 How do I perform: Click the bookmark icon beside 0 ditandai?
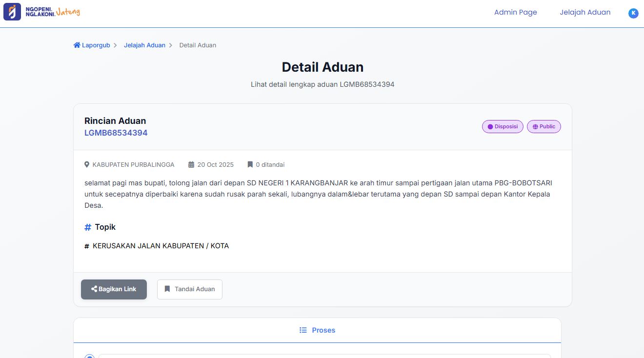pyautogui.click(x=250, y=165)
